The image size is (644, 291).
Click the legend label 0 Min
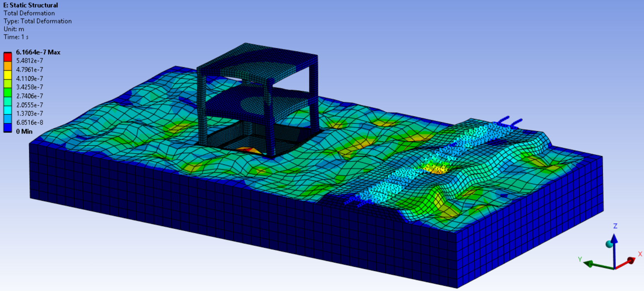(x=24, y=131)
